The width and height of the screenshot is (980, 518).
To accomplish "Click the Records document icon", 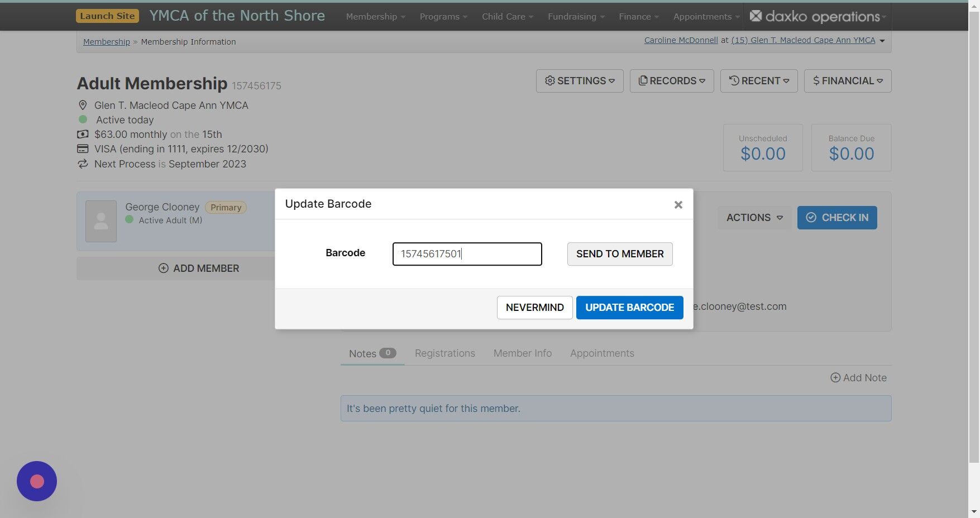I will click(643, 80).
